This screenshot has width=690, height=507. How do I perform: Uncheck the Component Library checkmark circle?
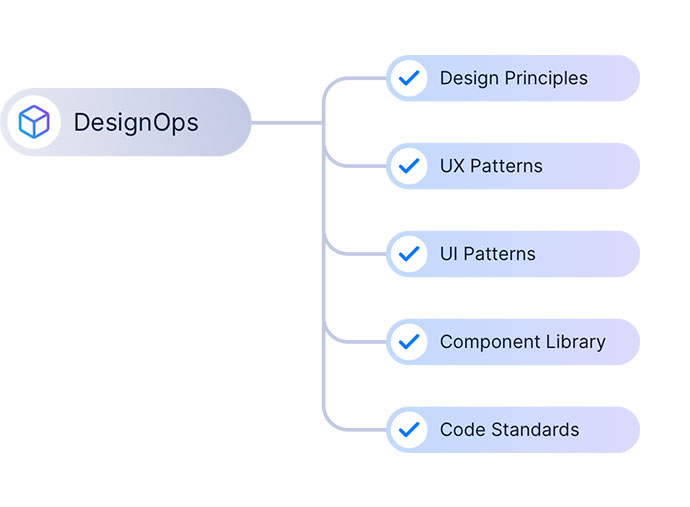[x=409, y=342]
